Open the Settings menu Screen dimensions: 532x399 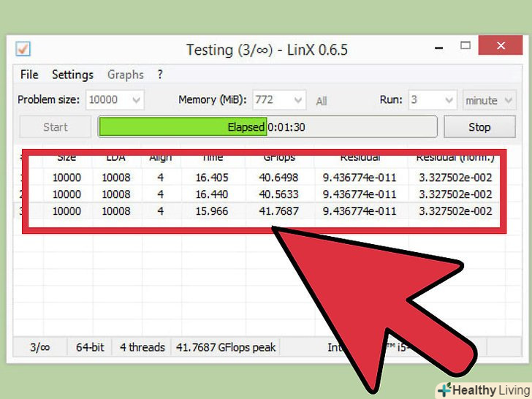coord(72,75)
